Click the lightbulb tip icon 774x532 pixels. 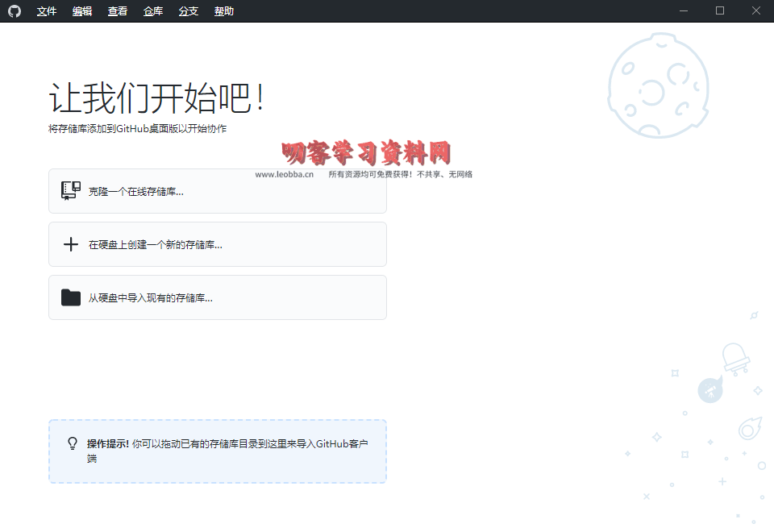[x=73, y=444]
